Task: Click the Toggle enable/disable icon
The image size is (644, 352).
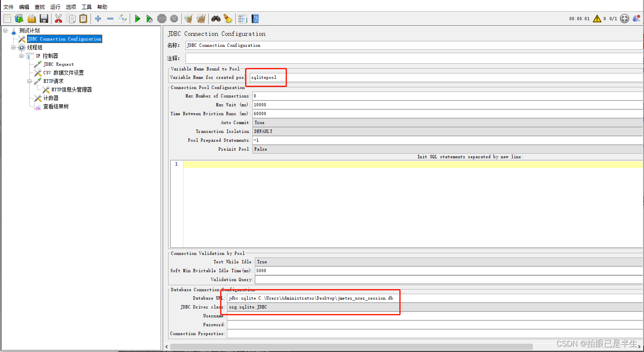Action: coord(123,19)
